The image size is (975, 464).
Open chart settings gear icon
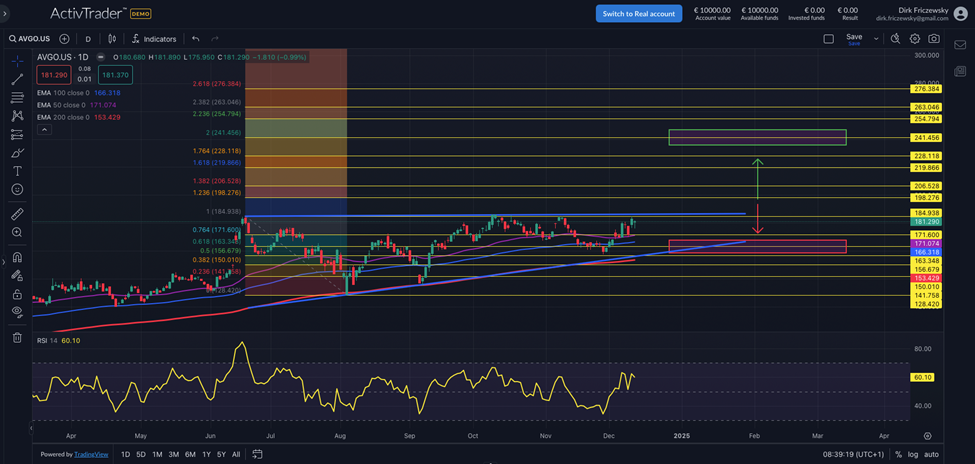coord(914,39)
